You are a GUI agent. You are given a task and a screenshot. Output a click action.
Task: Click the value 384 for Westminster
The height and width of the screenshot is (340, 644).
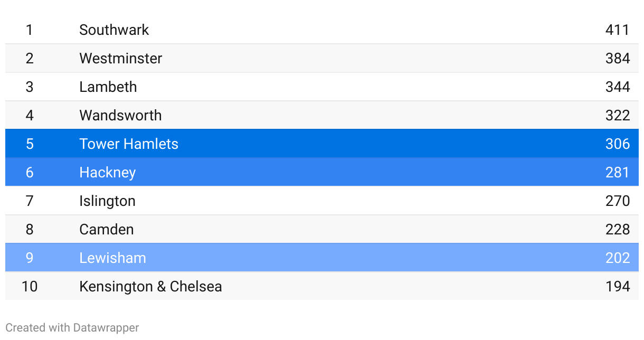click(x=617, y=59)
